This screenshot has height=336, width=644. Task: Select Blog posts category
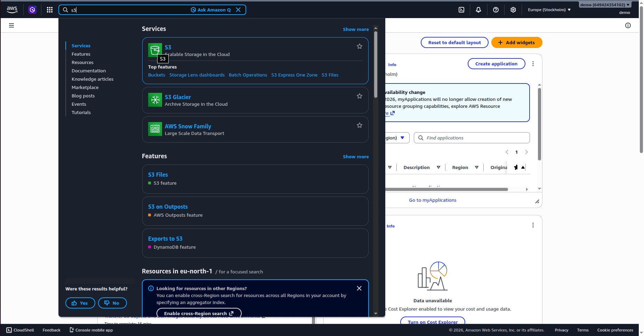pos(83,96)
